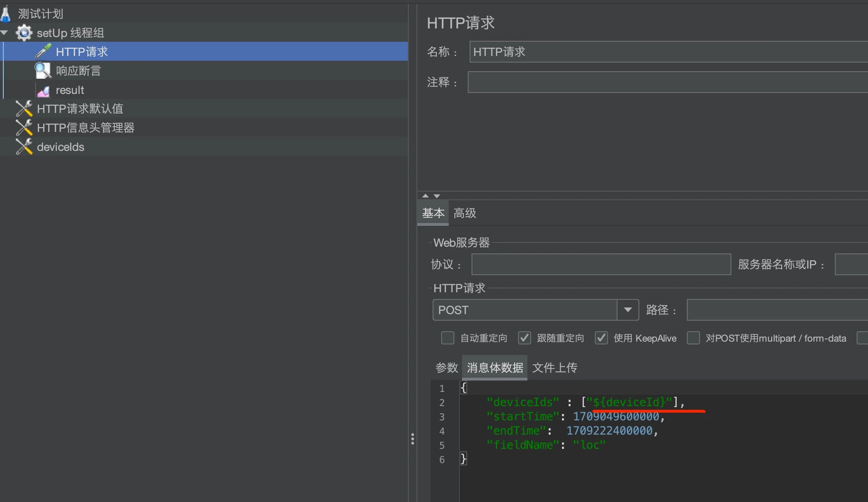
Task: Switch to the 高级 tab
Action: 465,213
